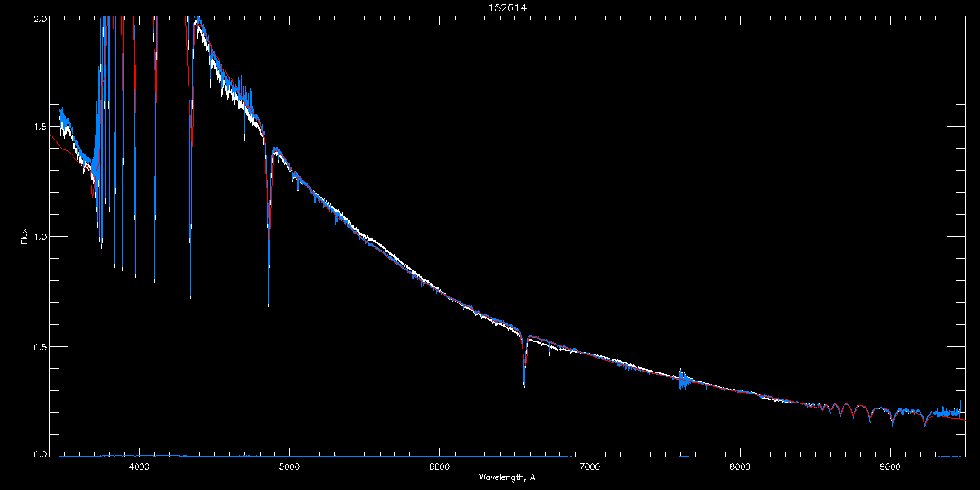
Task: Click the 6000 x-axis tick label
Action: (x=439, y=467)
